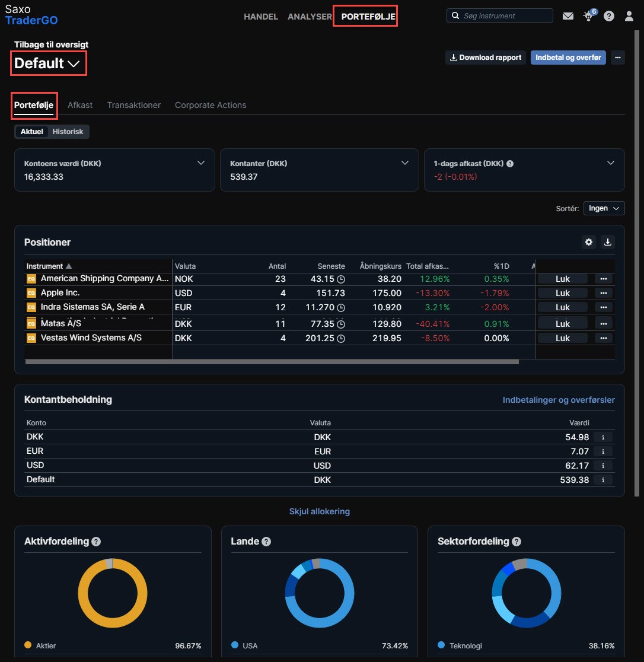Close the Matas A/S position with Luk
The image size is (644, 662).
563,324
